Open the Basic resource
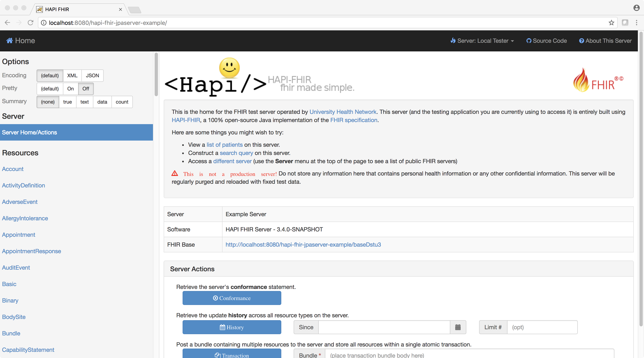Screen dimensions: 644x358 click(9, 284)
